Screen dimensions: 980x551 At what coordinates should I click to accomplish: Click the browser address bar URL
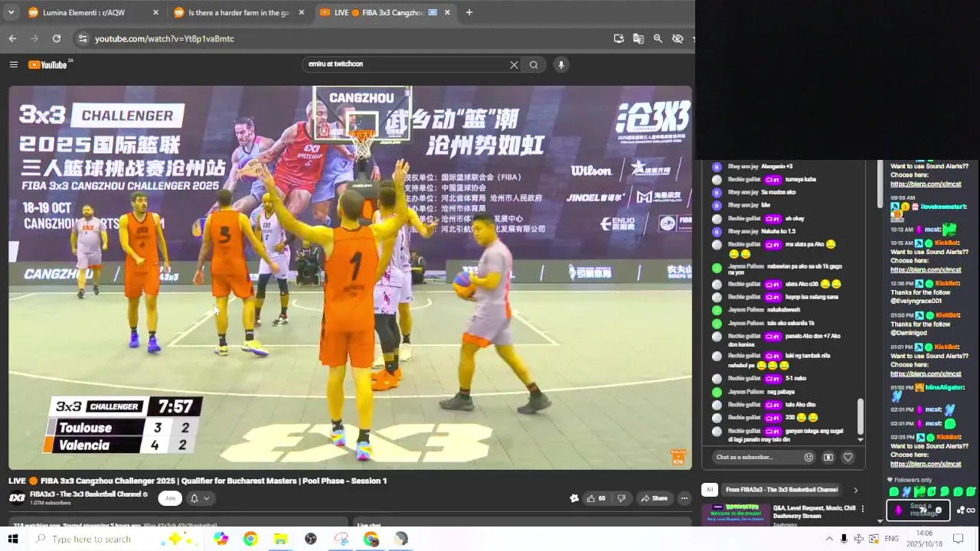[x=165, y=38]
